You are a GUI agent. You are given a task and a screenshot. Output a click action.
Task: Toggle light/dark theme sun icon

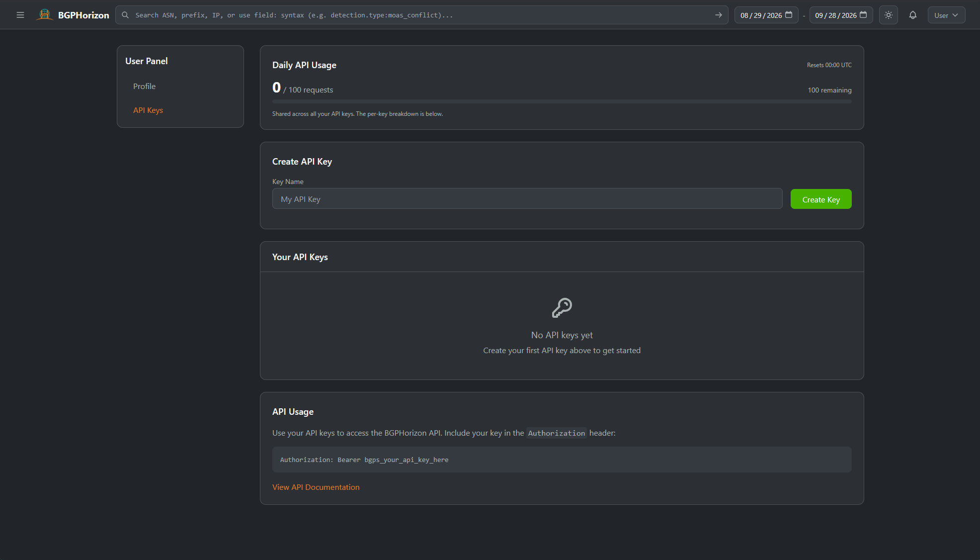(x=889, y=15)
